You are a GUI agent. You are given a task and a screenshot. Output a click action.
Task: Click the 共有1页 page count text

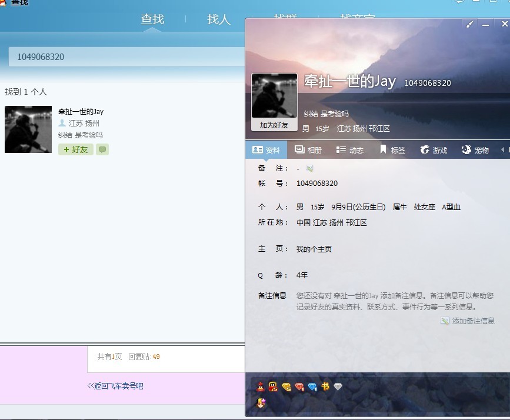point(109,356)
